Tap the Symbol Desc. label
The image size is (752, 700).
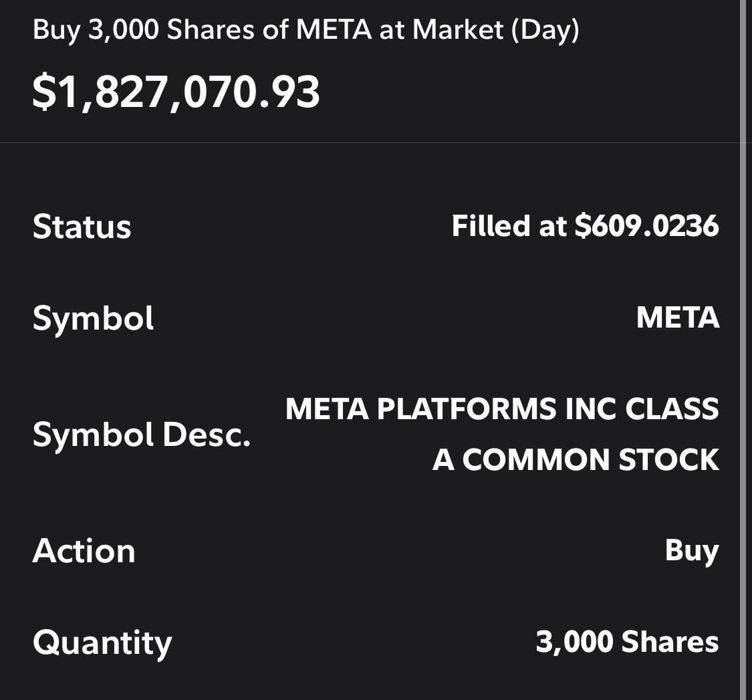141,435
